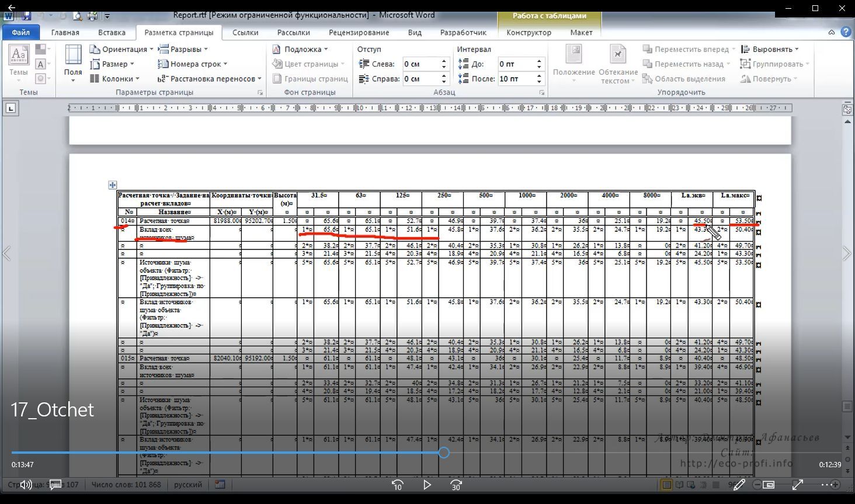Click the blue Word help question mark
The width and height of the screenshot is (855, 504).
845,32
